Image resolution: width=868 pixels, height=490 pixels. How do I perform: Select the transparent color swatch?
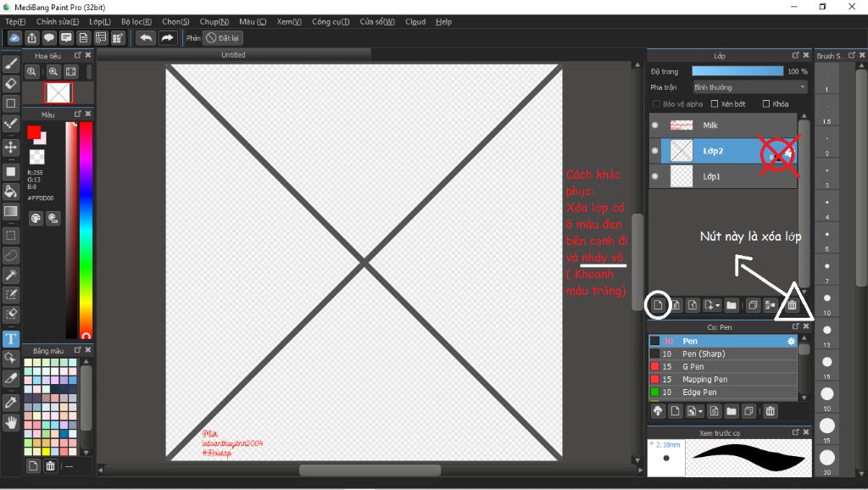point(37,157)
